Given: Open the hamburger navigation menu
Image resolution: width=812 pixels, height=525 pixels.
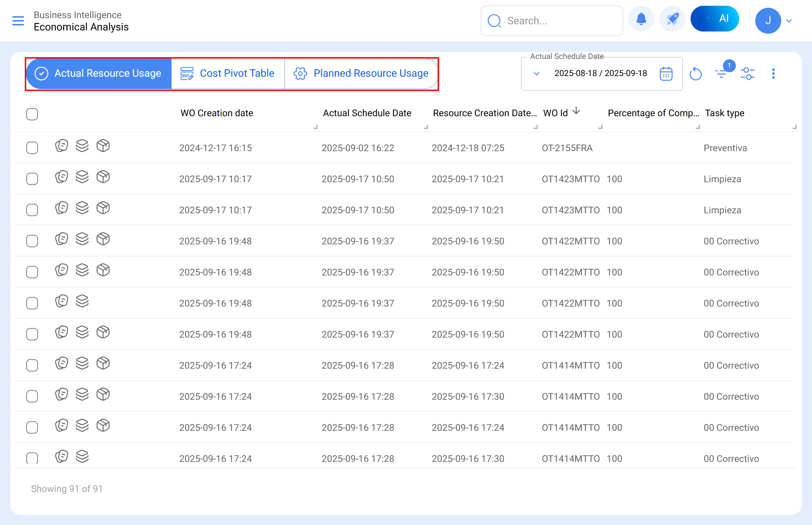Looking at the screenshot, I should click(18, 21).
